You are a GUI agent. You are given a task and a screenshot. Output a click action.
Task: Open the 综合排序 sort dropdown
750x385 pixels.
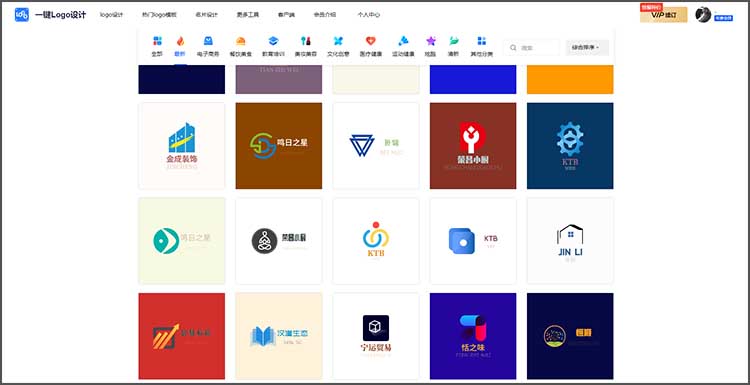[x=587, y=48]
